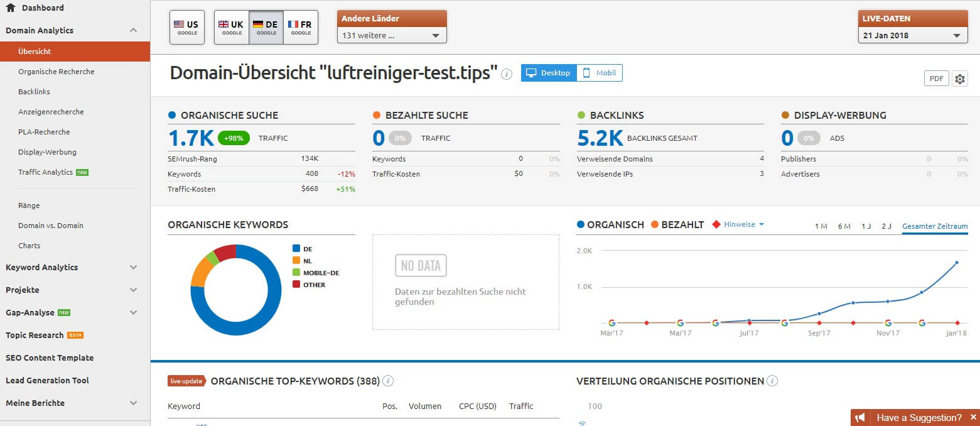Switch to the Mobil view
Screen dimensions: 980x426
599,73
